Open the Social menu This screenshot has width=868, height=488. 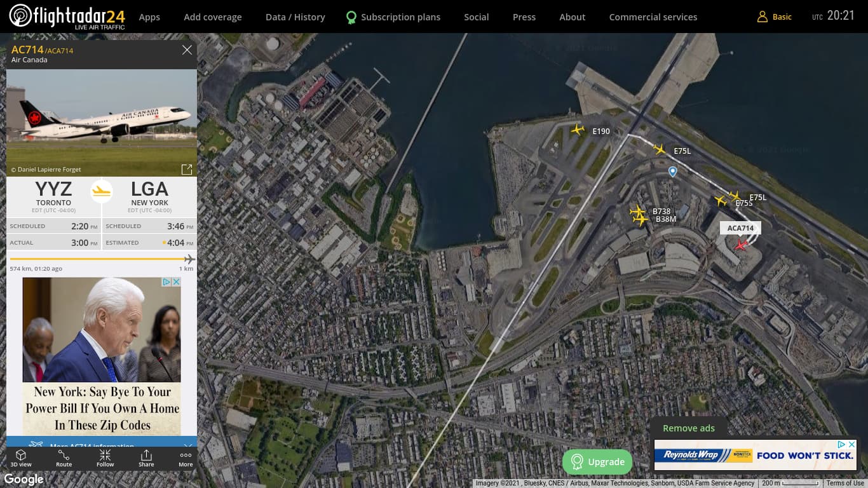point(477,17)
